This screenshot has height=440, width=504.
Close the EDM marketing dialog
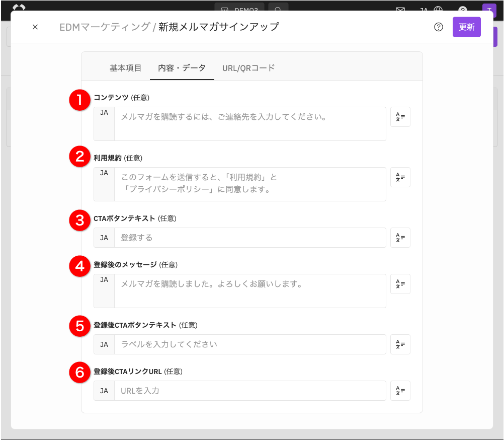[x=35, y=27]
